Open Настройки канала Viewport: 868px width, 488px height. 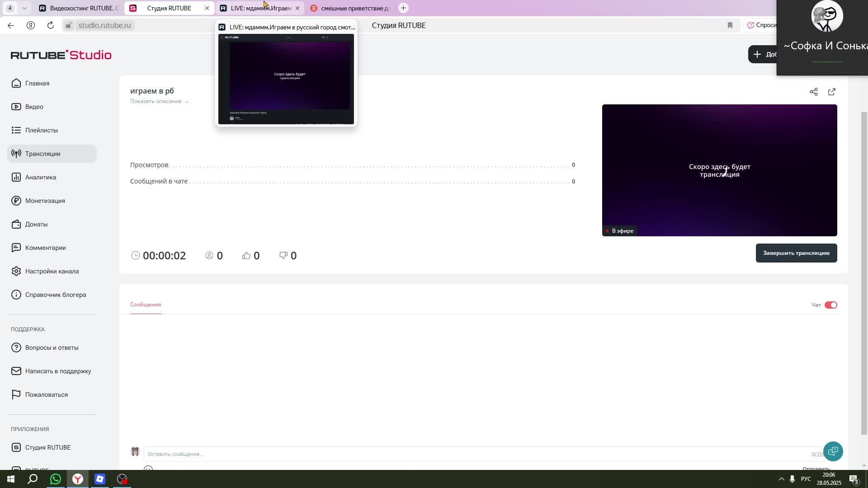52,271
